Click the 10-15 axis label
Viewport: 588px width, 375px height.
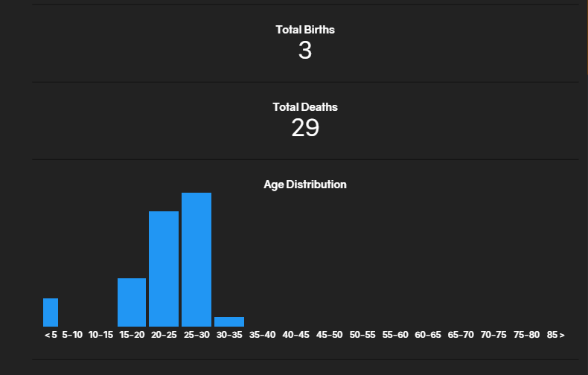101,335
